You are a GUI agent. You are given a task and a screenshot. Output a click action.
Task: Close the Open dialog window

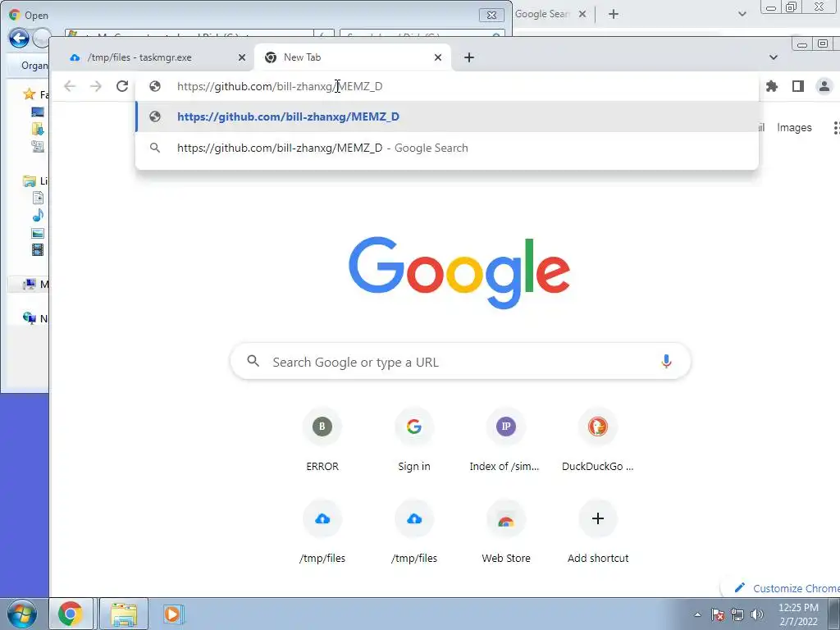pyautogui.click(x=492, y=15)
